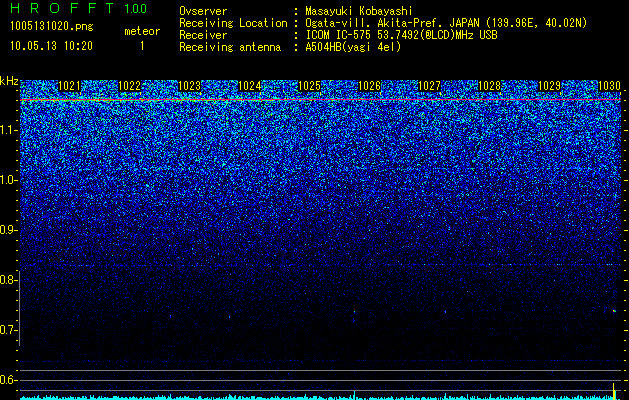Click time marker 1021
The image size is (629, 400).
[x=69, y=86]
